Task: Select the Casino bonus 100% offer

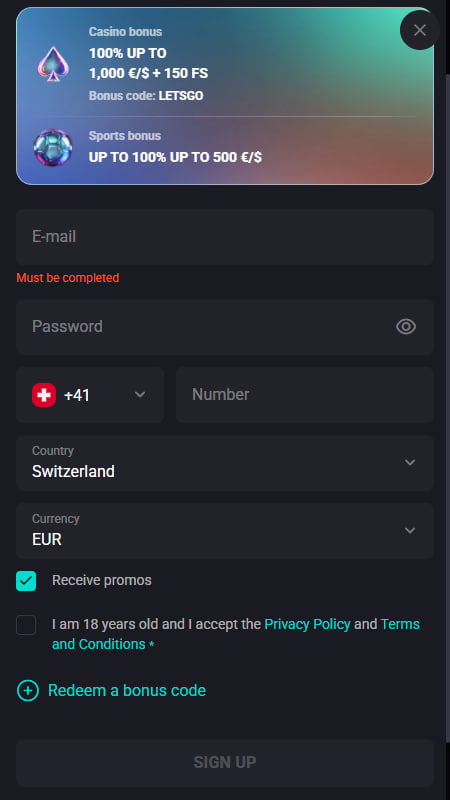Action: coord(148,64)
